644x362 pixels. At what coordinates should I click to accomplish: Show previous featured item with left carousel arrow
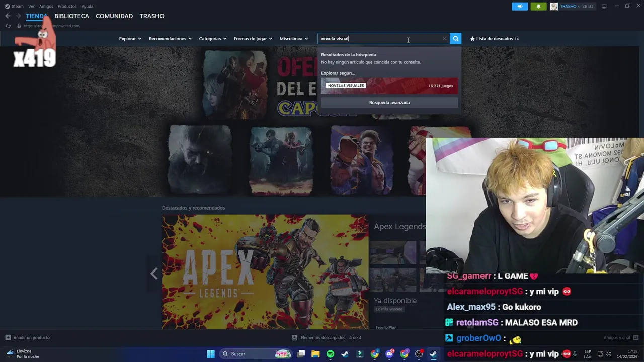tap(154, 273)
